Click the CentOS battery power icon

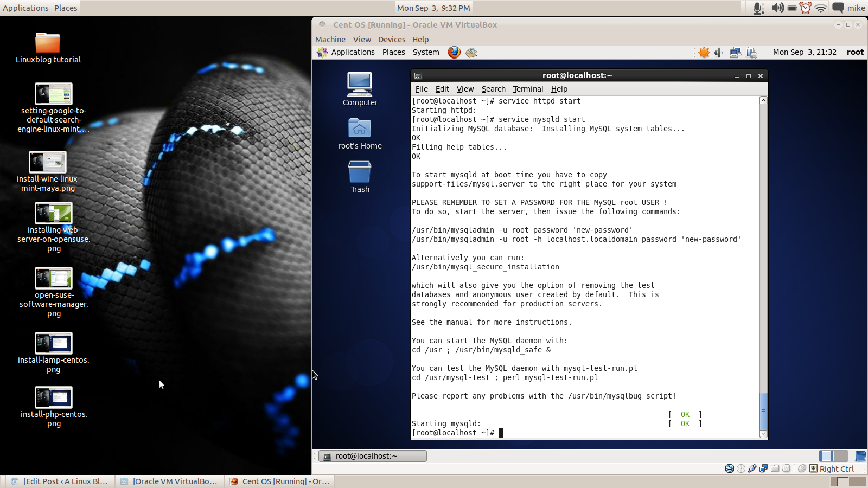pos(751,52)
